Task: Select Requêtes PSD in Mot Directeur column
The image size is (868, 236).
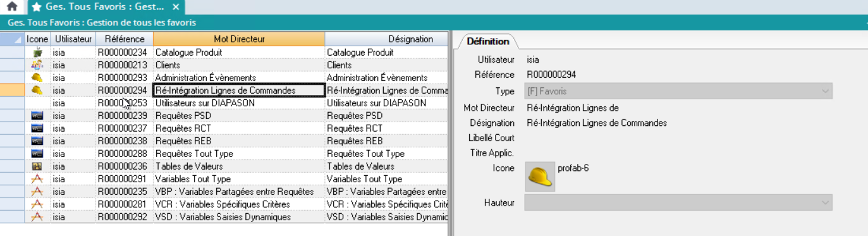Action: click(239, 116)
